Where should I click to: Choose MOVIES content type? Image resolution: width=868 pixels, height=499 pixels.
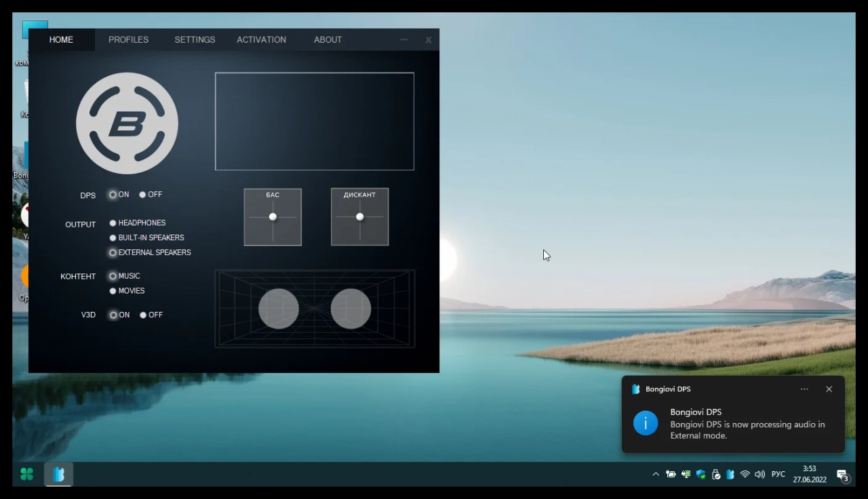127,291
